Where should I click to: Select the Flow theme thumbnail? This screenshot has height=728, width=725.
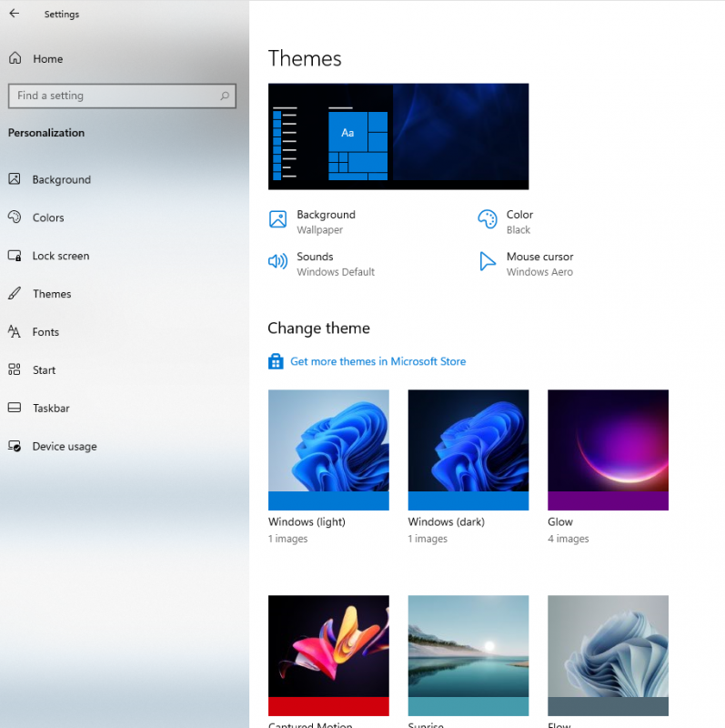point(608,655)
